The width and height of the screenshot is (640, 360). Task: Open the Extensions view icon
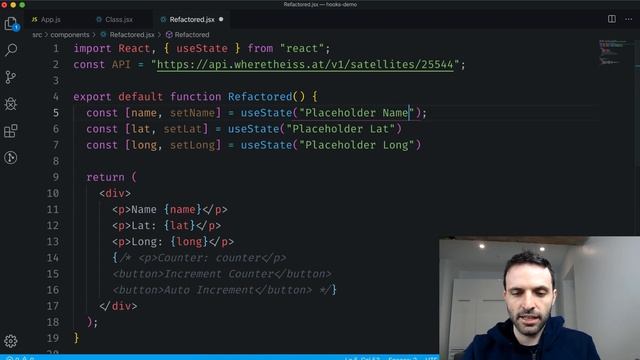(11, 131)
